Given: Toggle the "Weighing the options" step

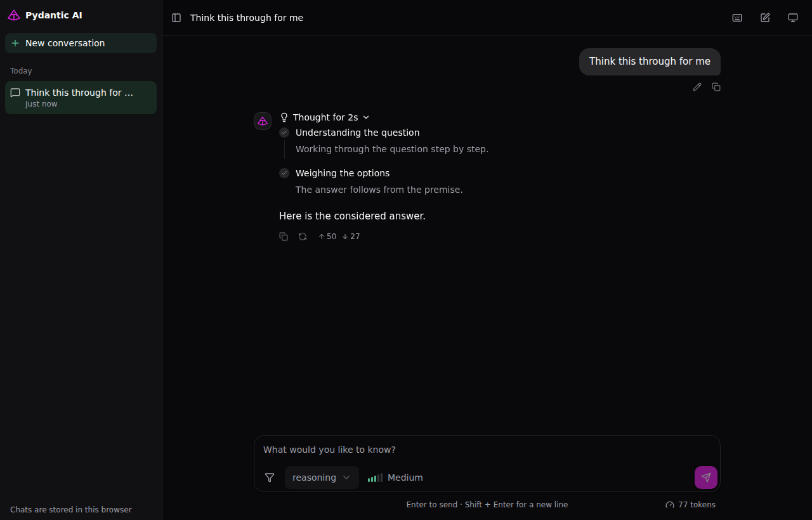Looking at the screenshot, I should 343,173.
